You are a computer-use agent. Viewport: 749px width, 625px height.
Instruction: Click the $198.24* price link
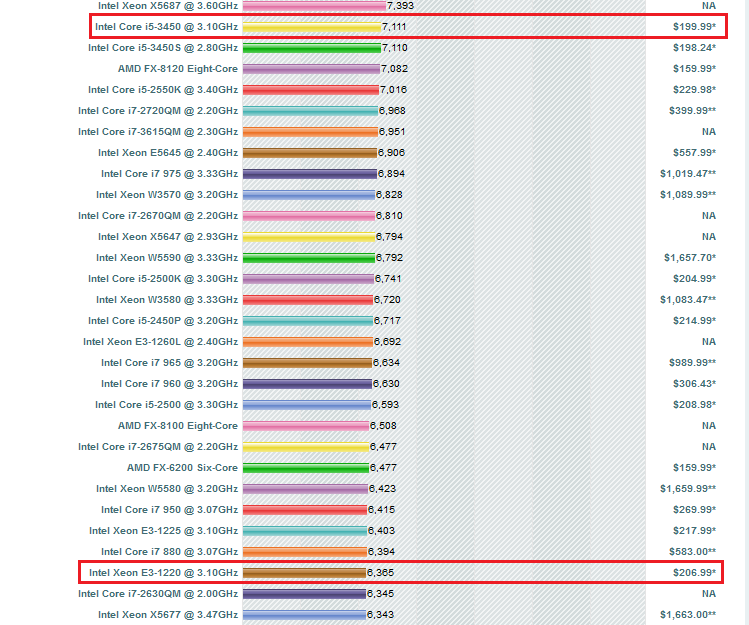click(695, 48)
